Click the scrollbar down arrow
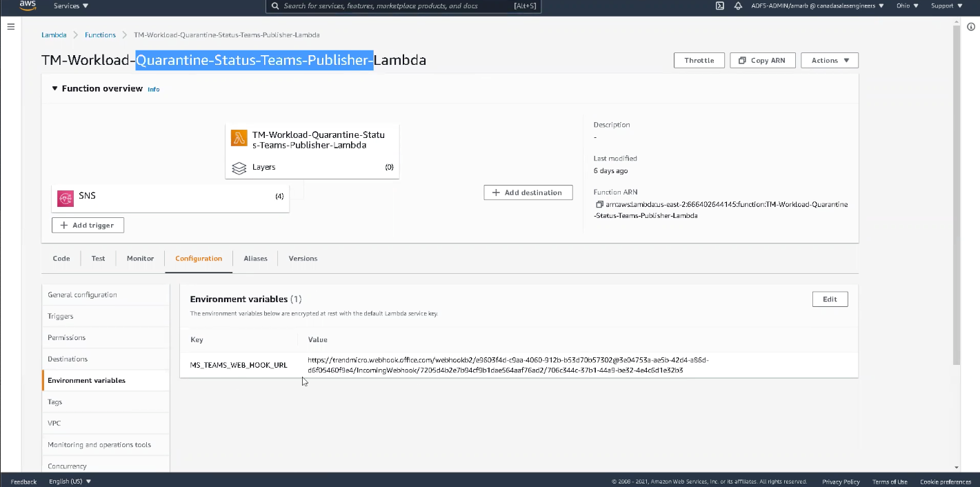 click(956, 468)
